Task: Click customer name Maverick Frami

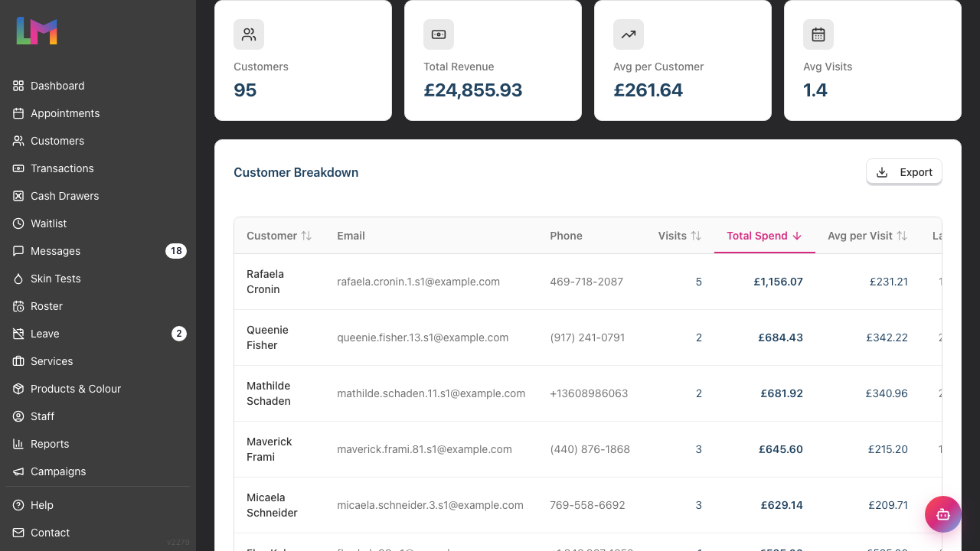Action: (269, 449)
